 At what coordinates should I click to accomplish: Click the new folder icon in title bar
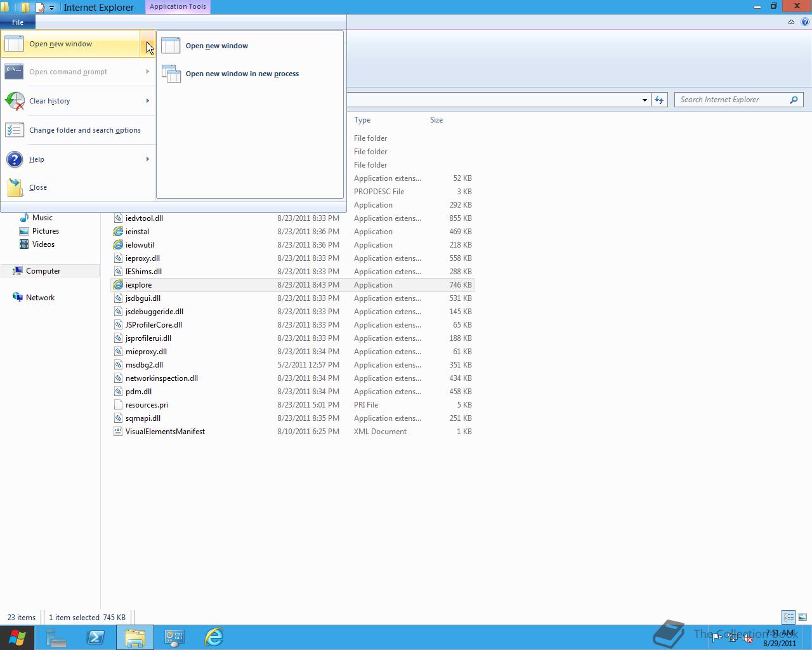coord(25,8)
